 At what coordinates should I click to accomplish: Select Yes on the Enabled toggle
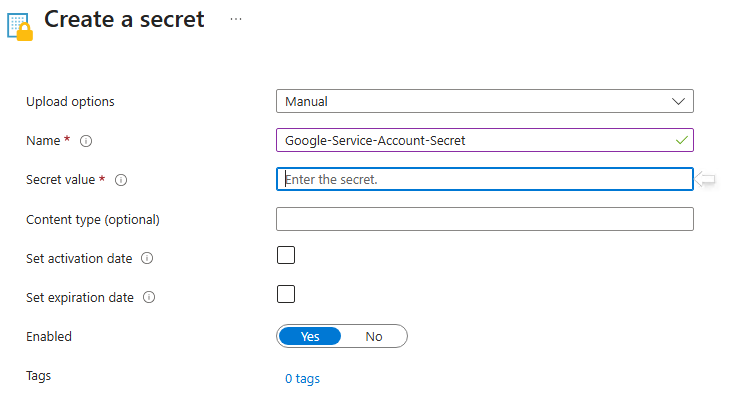click(310, 336)
